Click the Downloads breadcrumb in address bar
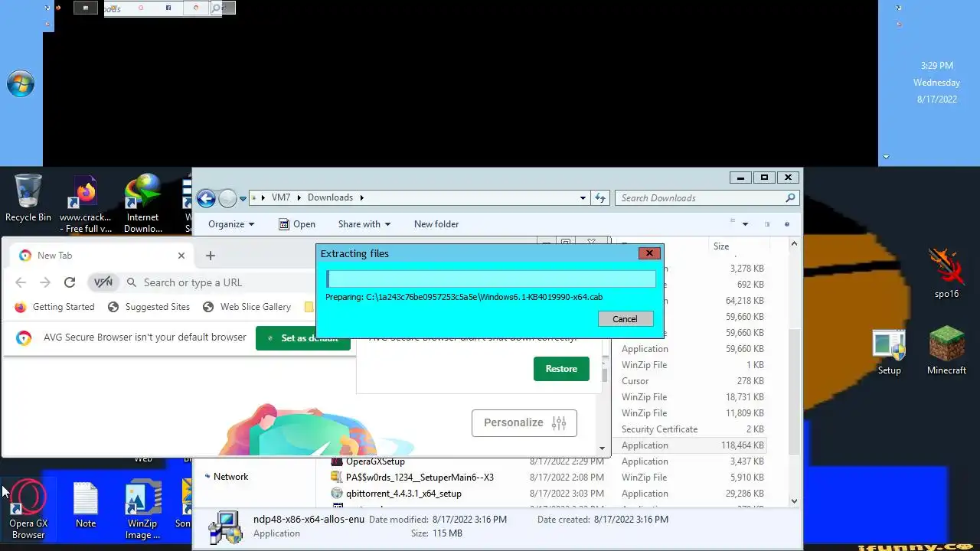 (330, 197)
